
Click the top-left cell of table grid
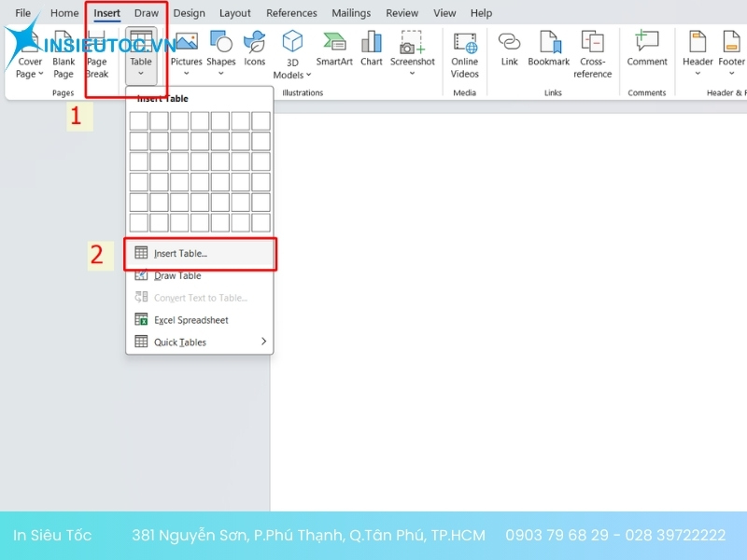coord(138,120)
